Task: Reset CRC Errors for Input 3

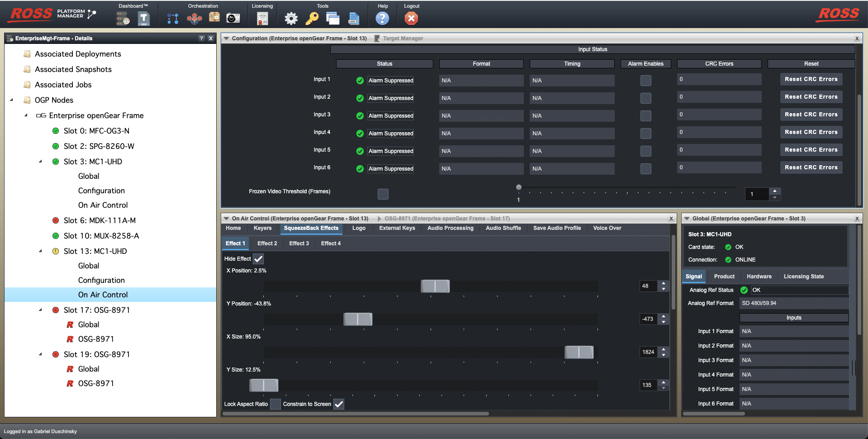Action: point(811,115)
